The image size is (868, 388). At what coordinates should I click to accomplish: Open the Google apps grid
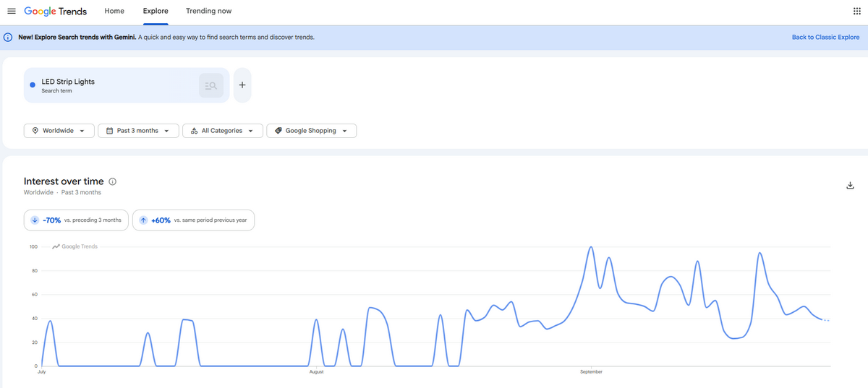pyautogui.click(x=857, y=12)
